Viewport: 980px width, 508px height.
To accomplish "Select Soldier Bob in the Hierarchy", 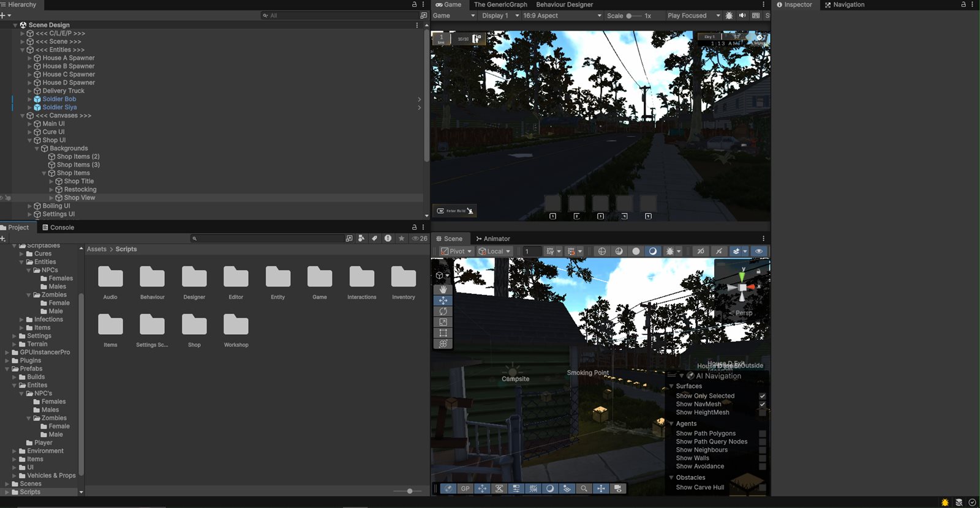I will point(59,99).
